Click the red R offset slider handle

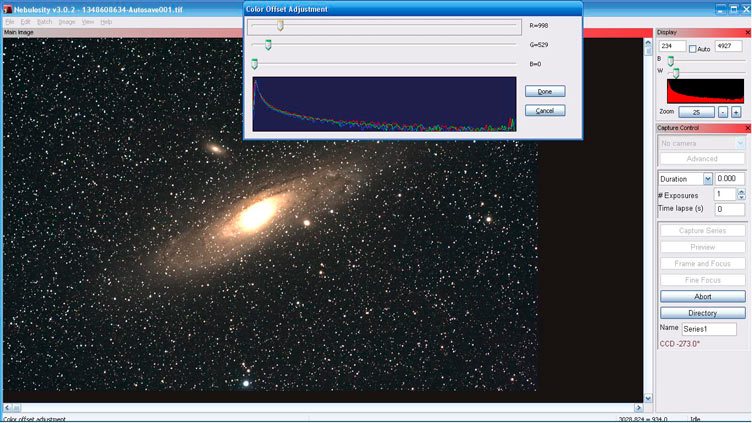point(280,26)
